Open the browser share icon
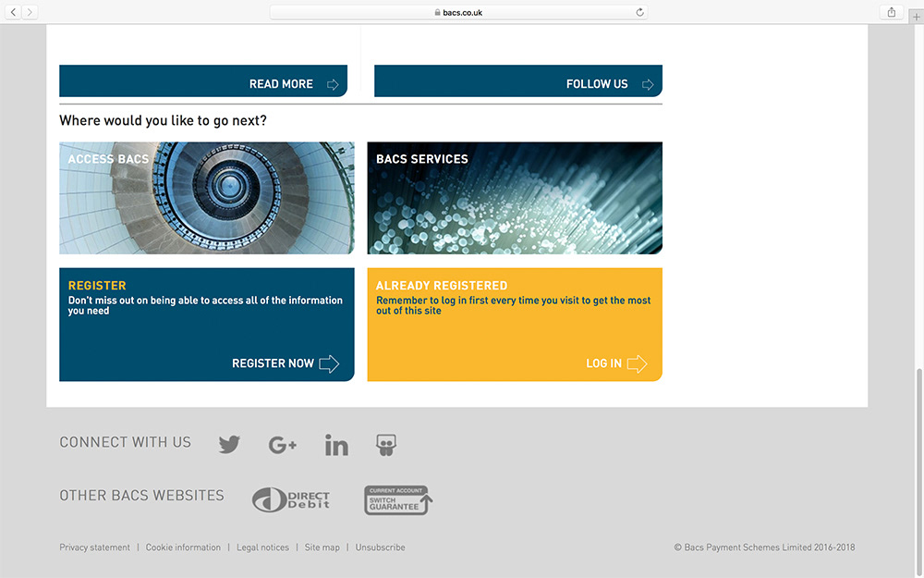Image resolution: width=924 pixels, height=578 pixels. 892,12
